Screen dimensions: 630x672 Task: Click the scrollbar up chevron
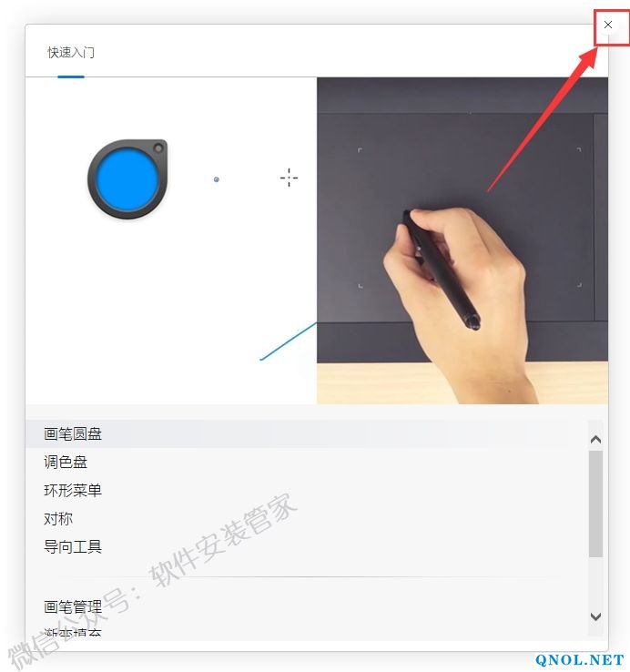[x=595, y=439]
